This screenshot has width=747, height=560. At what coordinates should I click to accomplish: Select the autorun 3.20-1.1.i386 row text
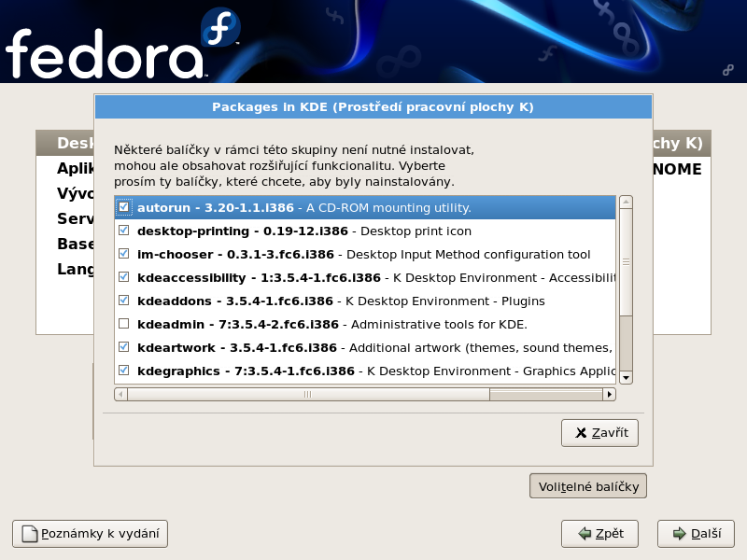click(304, 207)
